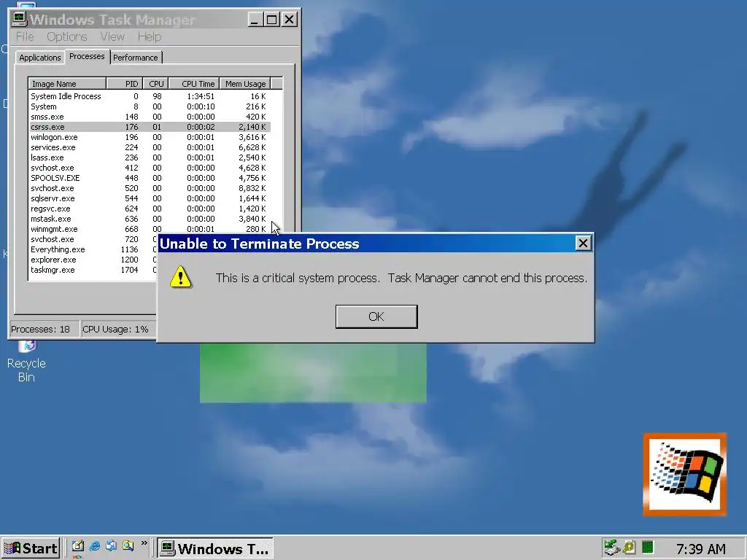Open the Recycle Bin desktop icon

[x=26, y=362]
